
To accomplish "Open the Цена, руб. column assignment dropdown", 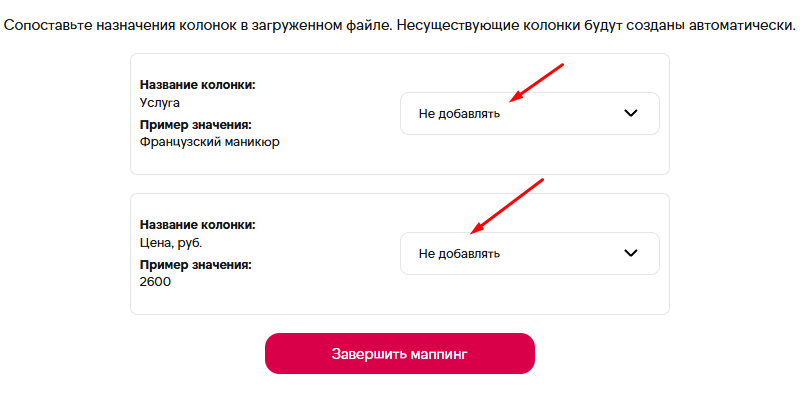I will [530, 253].
